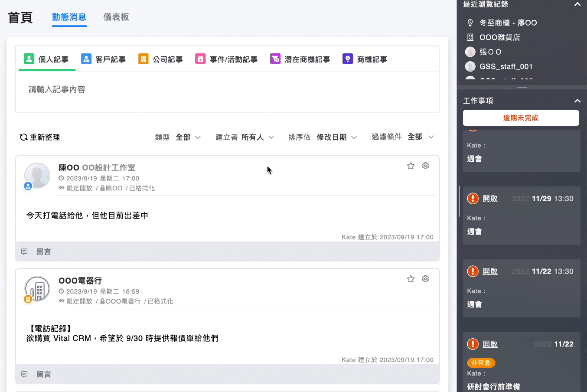Click the 逾期未完成 button

click(x=521, y=118)
